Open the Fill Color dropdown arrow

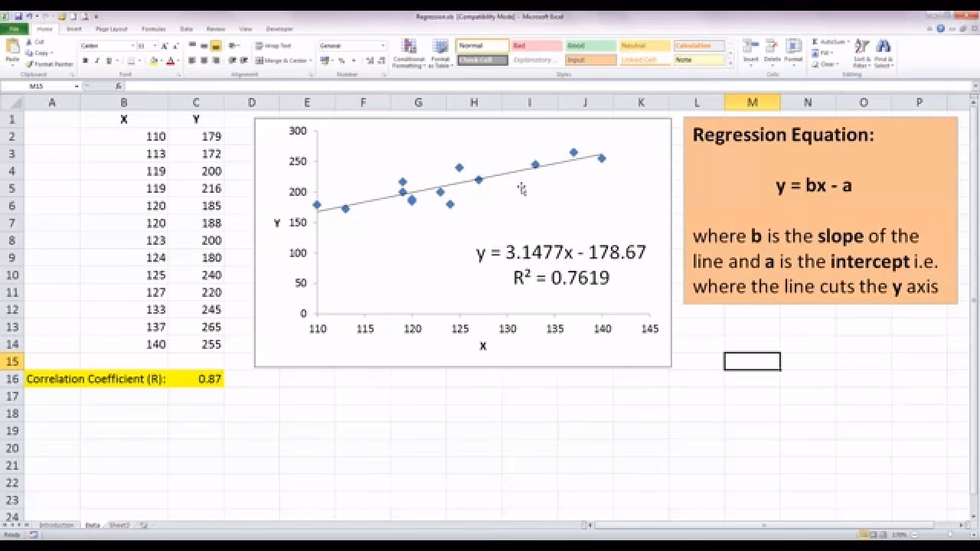(162, 60)
